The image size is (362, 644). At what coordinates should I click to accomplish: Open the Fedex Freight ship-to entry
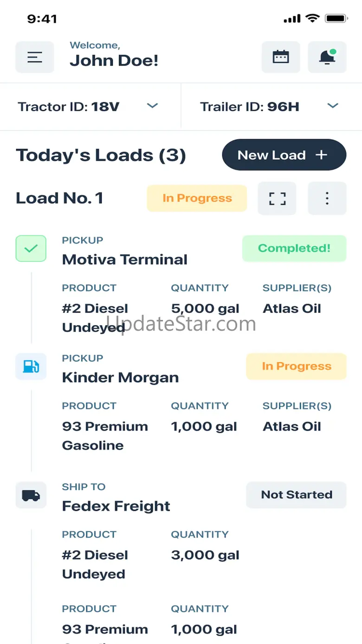(116, 506)
